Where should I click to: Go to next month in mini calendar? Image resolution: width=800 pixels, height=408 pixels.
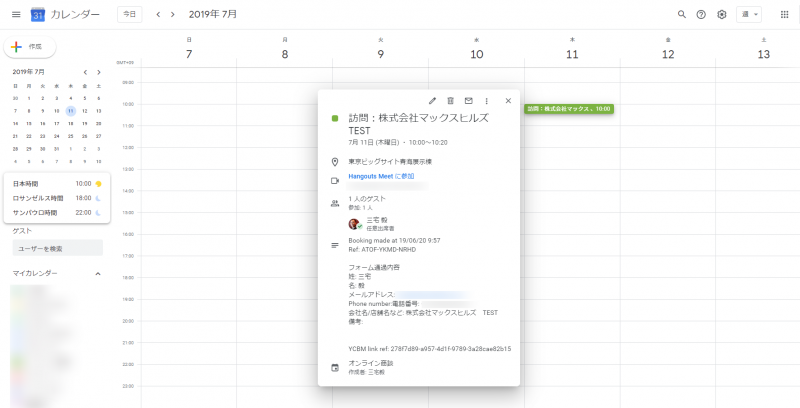tap(98, 72)
